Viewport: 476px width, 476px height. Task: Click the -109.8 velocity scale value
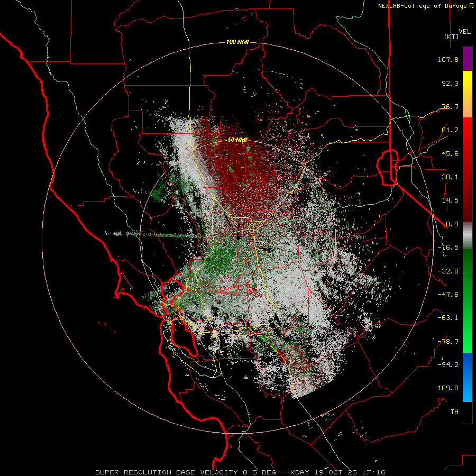pos(446,388)
